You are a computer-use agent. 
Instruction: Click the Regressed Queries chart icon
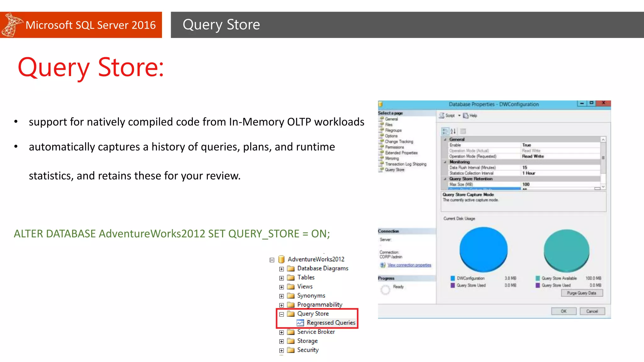pos(300,323)
